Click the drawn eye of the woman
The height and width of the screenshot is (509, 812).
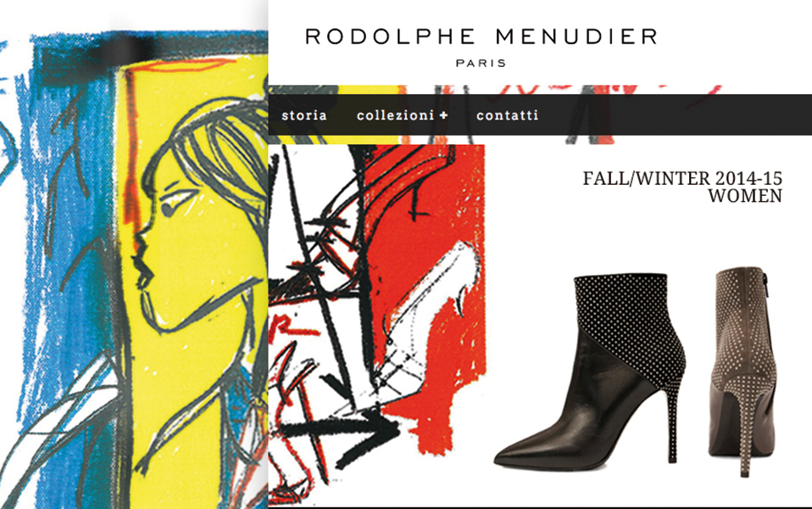coord(176,204)
